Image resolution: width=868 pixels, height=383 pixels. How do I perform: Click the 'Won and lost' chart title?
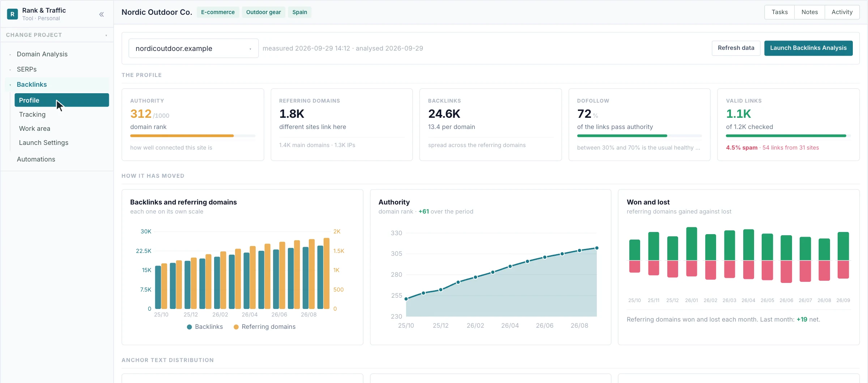648,202
